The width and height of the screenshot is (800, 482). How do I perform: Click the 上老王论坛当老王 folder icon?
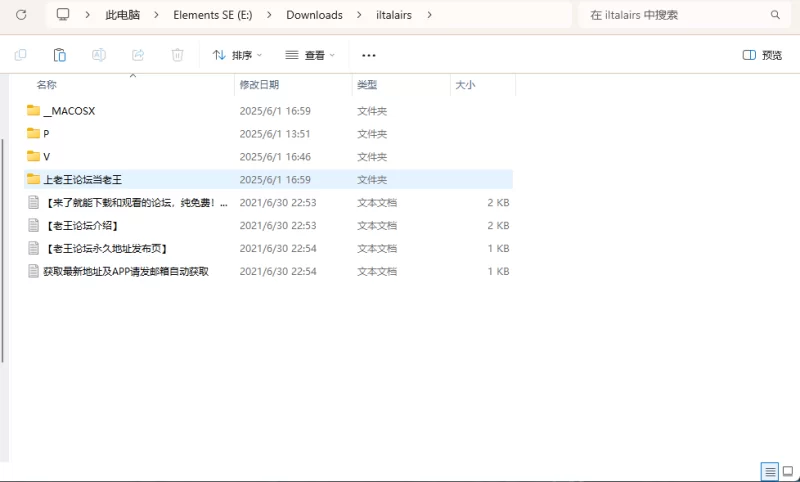pos(34,179)
